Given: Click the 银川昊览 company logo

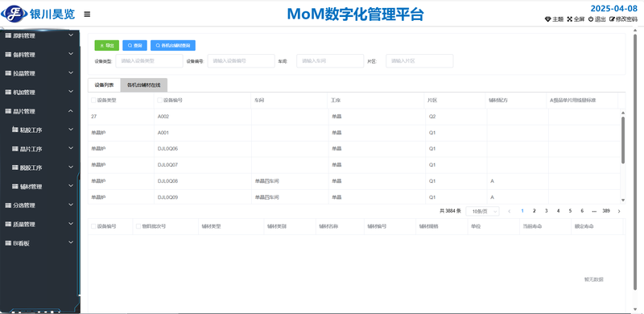Looking at the screenshot, I should click(x=38, y=14).
